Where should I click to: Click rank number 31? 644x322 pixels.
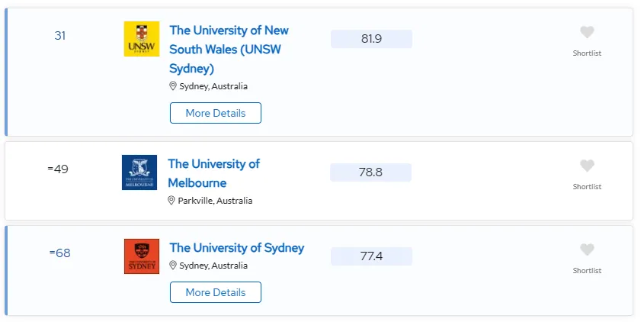tap(60, 36)
